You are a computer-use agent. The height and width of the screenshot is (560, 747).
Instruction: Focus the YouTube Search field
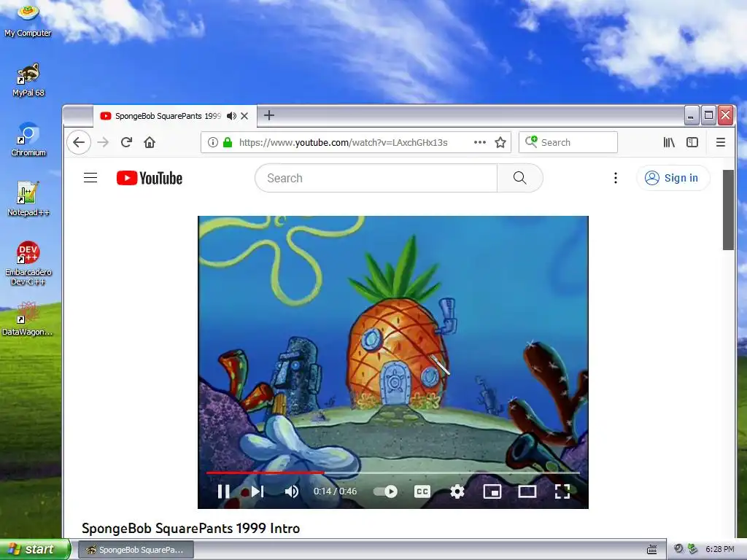point(376,178)
